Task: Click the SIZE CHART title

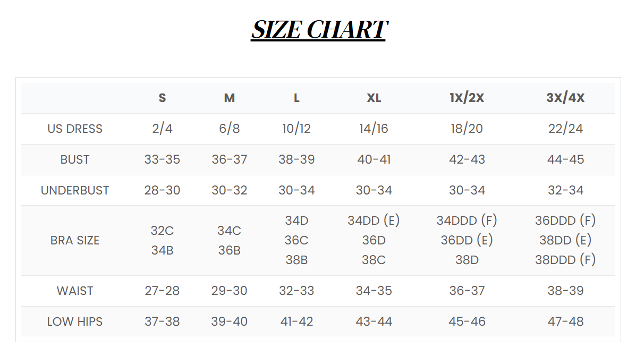Action: pyautogui.click(x=318, y=30)
